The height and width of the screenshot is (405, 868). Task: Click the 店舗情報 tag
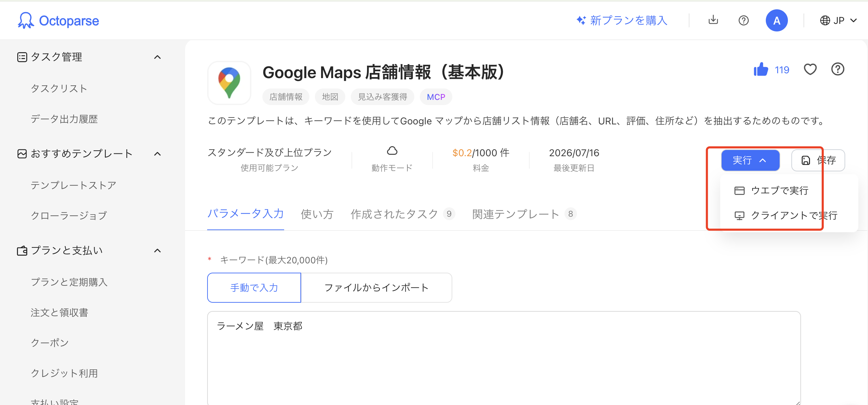pos(286,97)
